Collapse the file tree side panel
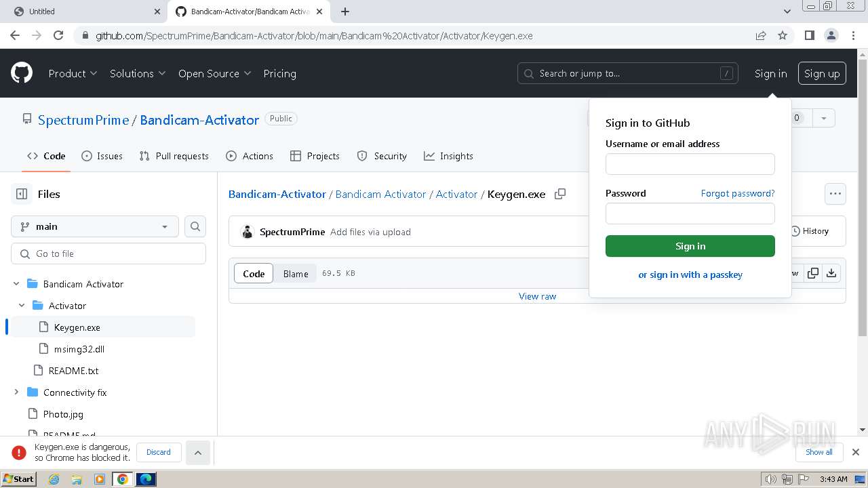868x488 pixels. coord(22,194)
